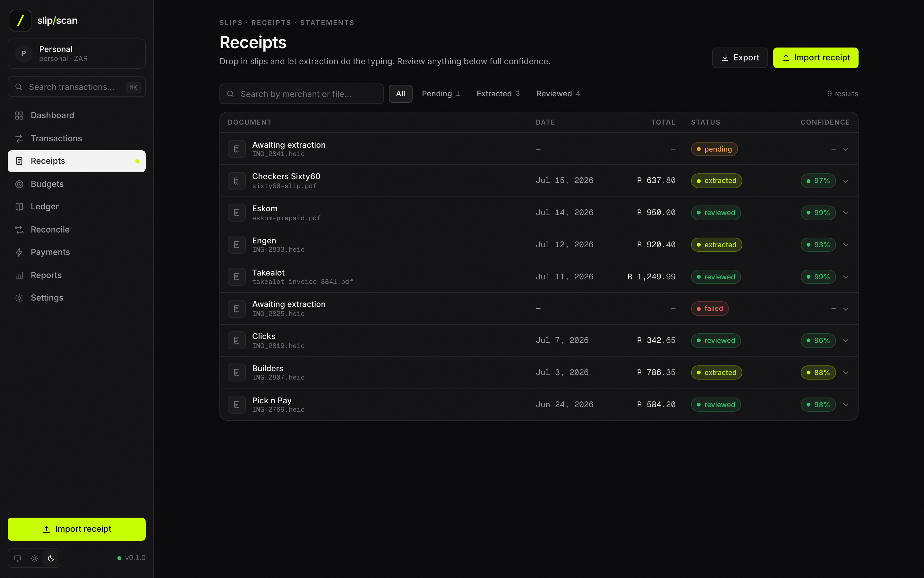Viewport: 924px width, 578px height.
Task: Open Payments from the sidebar
Action: [76, 252]
